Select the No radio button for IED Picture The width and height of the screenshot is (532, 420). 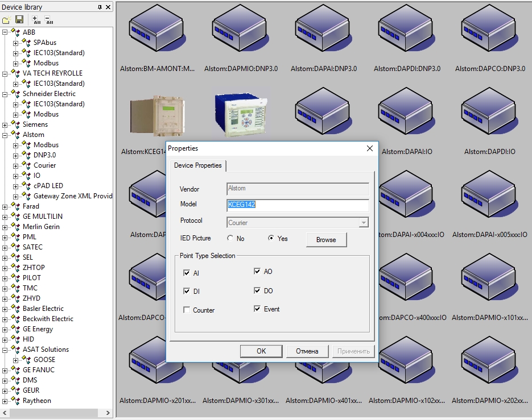pyautogui.click(x=230, y=239)
